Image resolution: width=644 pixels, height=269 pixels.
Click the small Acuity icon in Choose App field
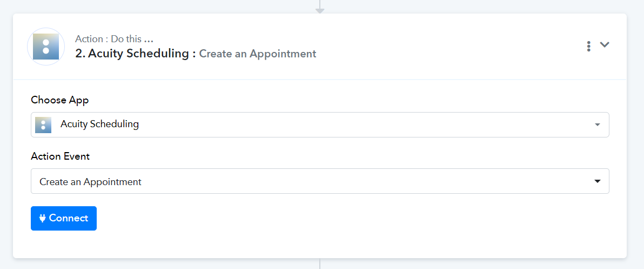coord(43,124)
